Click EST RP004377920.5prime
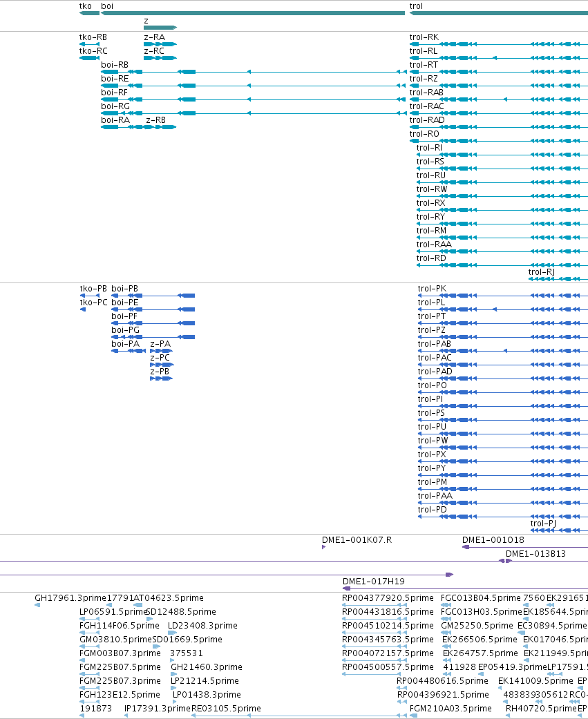Viewport: 588px width, 719px height. click(388, 598)
